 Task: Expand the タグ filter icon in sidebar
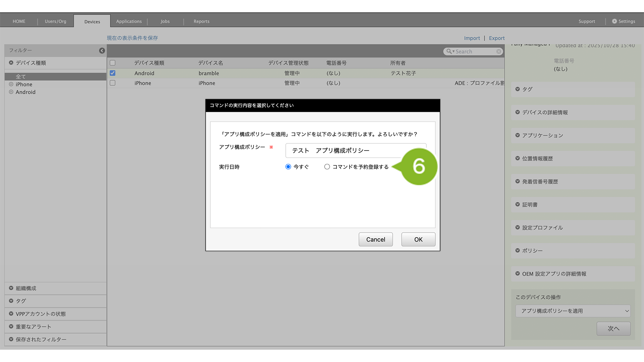point(11,301)
